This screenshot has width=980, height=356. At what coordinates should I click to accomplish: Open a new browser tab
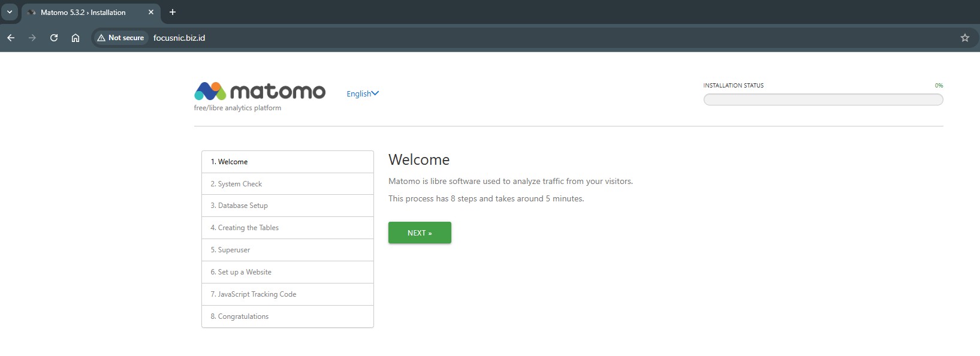point(173,12)
